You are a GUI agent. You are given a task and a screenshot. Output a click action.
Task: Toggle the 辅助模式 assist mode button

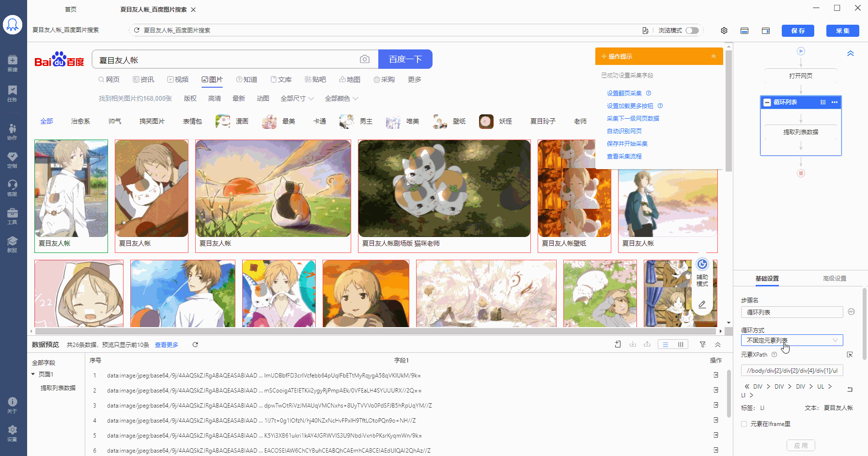pos(702,273)
